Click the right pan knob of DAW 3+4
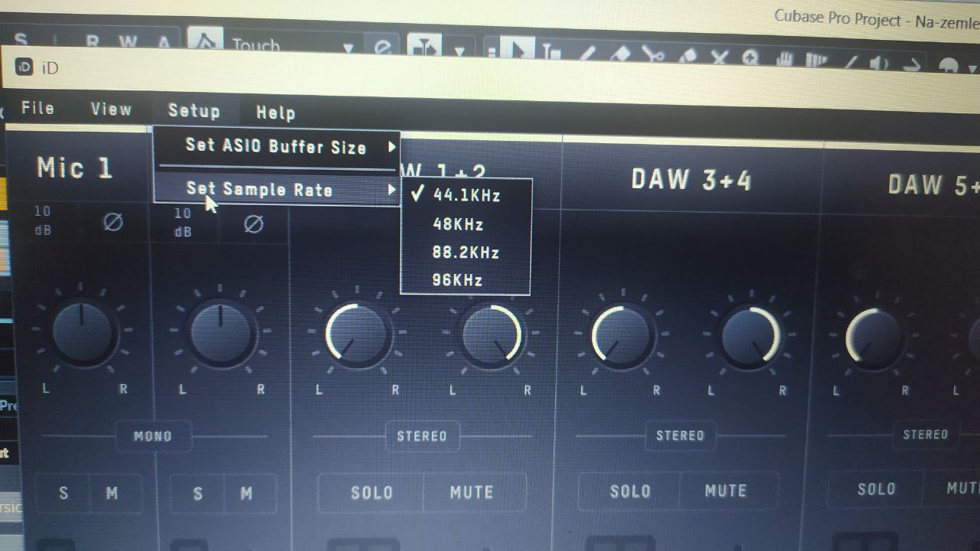 750,336
